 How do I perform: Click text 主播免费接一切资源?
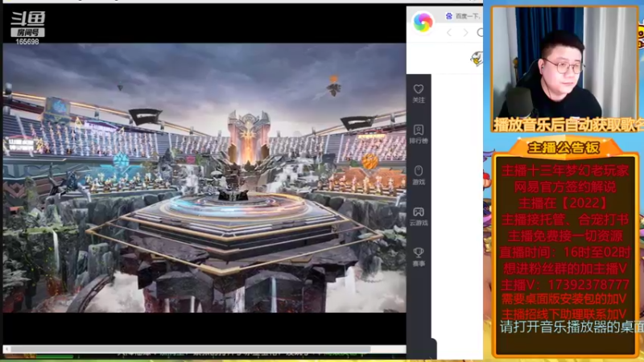(565, 236)
